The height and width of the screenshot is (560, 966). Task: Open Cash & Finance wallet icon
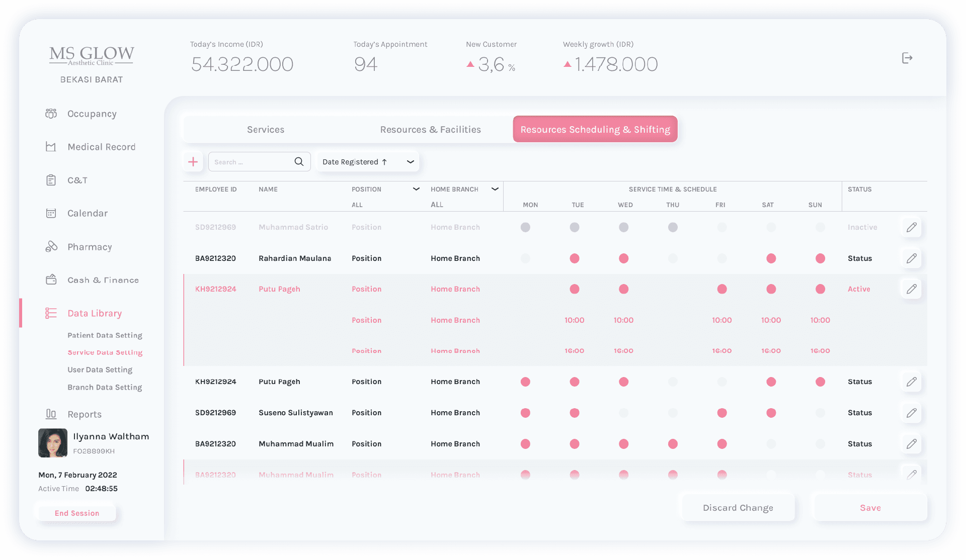click(x=51, y=280)
